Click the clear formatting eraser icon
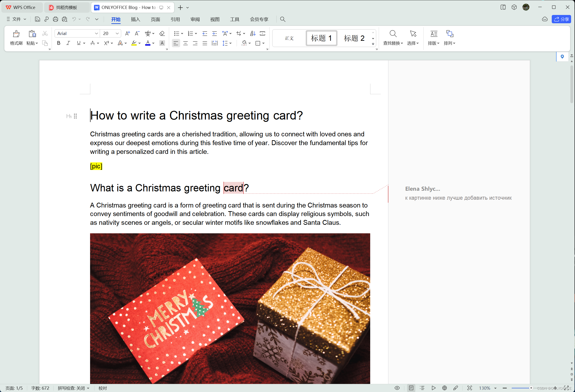The width and height of the screenshot is (575, 392). [162, 33]
